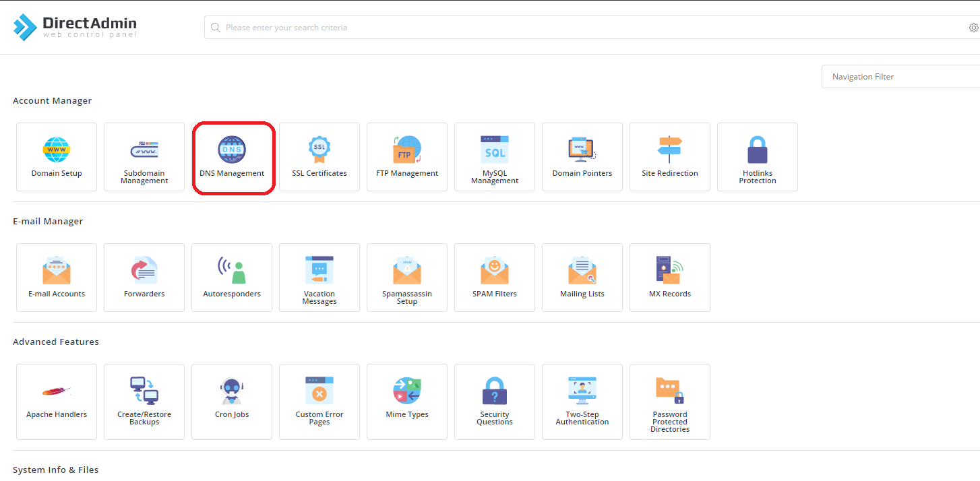Open Apache Handlers

[57, 402]
